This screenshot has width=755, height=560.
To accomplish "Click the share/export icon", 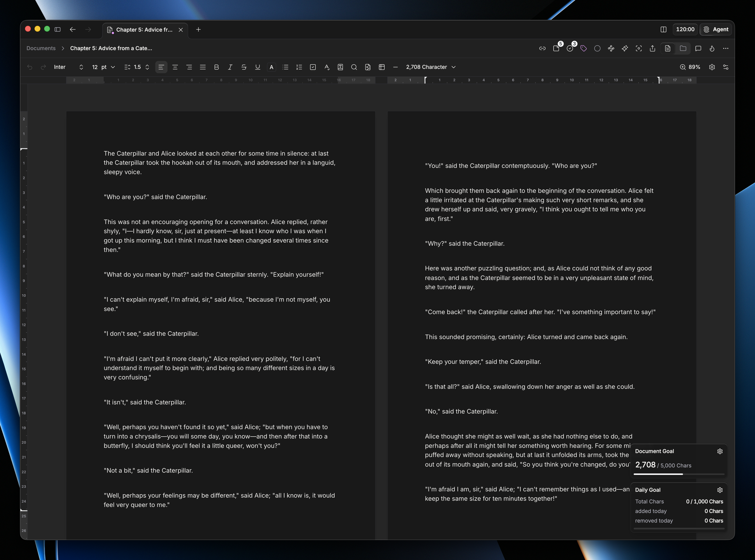I will pyautogui.click(x=652, y=48).
